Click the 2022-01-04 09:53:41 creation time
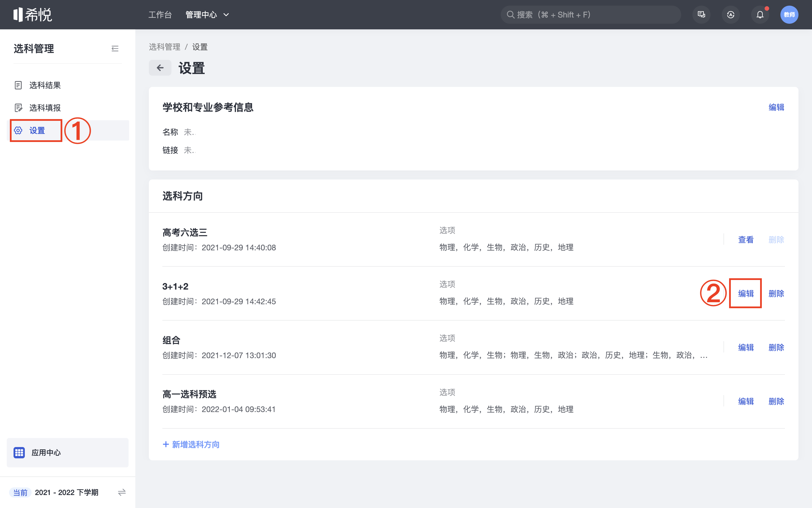Screen dimensions: 812x508 click(x=239, y=410)
